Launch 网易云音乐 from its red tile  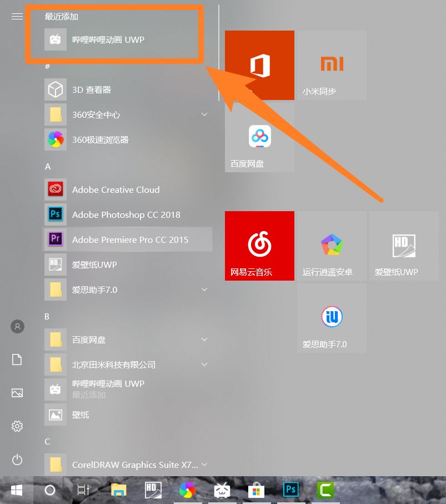click(x=259, y=246)
